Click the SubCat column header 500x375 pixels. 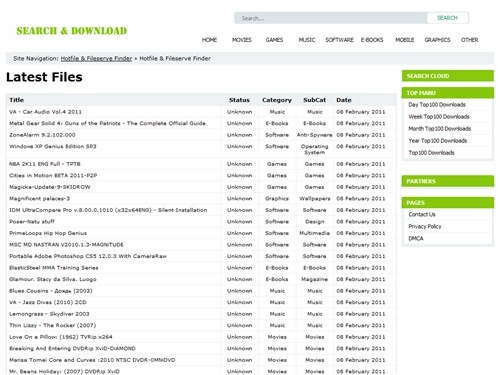click(x=314, y=100)
